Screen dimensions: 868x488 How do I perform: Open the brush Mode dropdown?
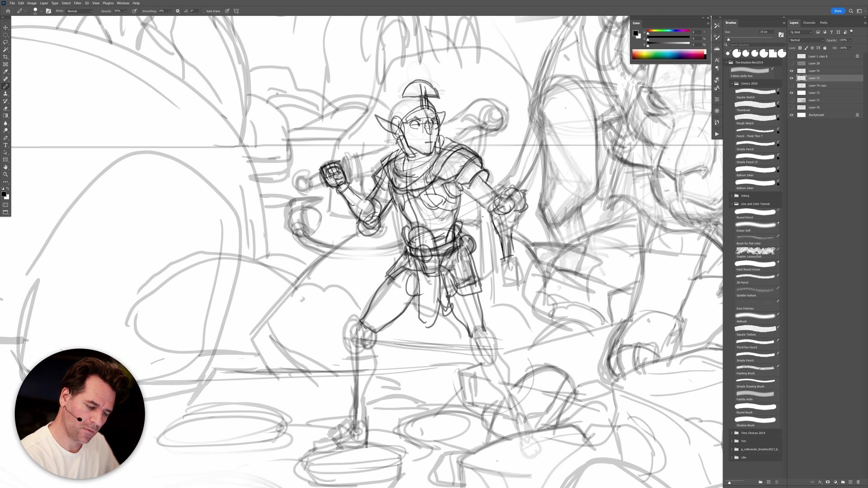pyautogui.click(x=80, y=11)
